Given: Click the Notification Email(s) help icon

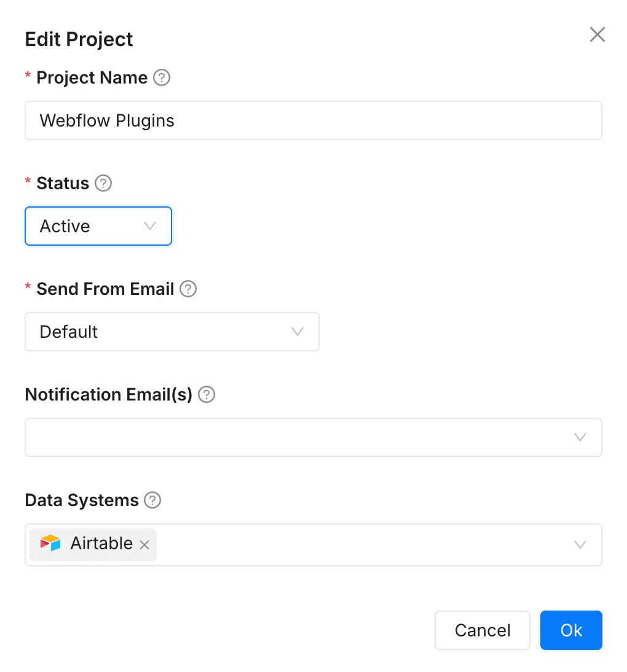Looking at the screenshot, I should 207,395.
